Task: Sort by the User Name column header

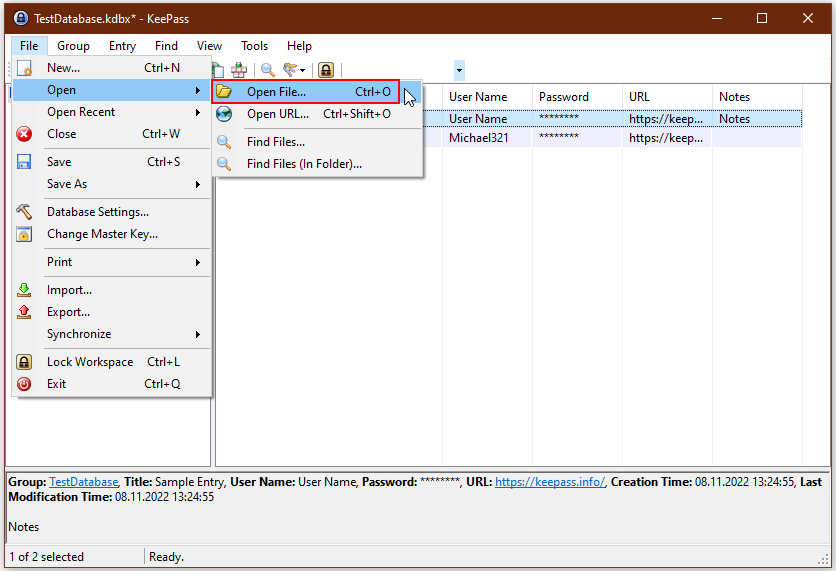Action: click(487, 96)
